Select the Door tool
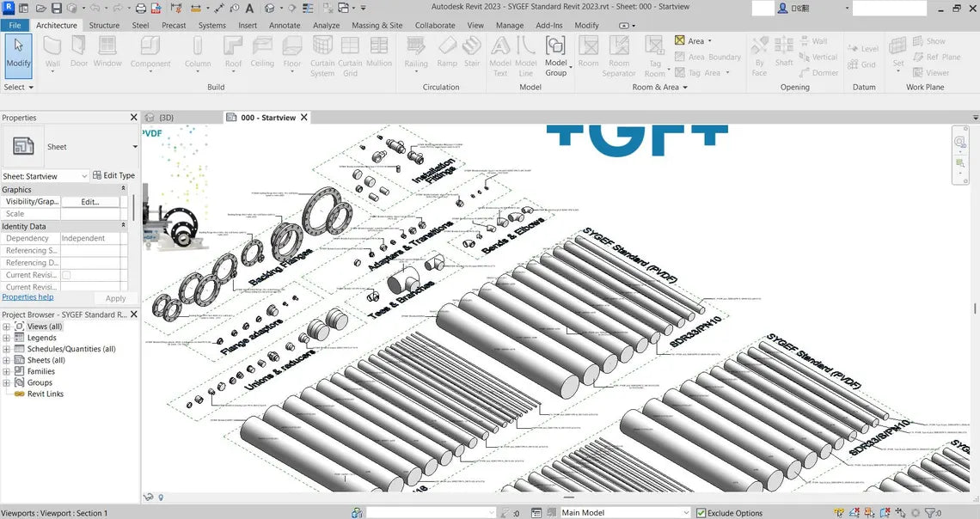Image resolution: width=980 pixels, height=519 pixels. (x=79, y=52)
